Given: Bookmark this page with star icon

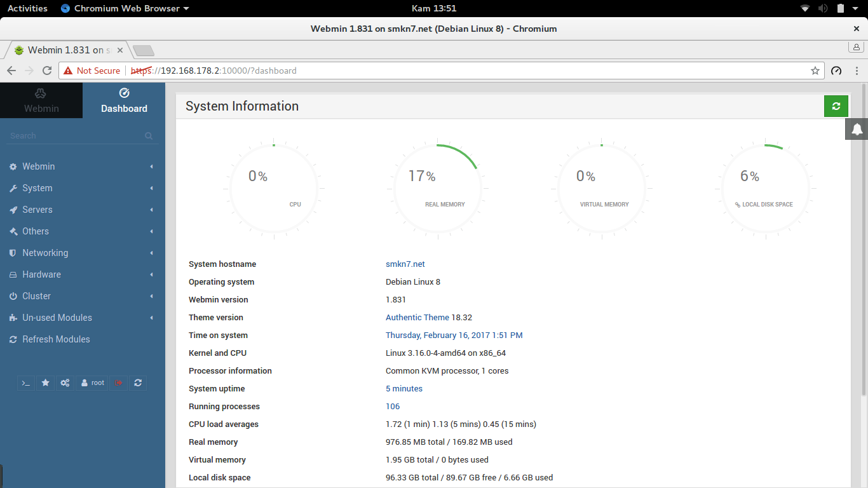Looking at the screenshot, I should [x=815, y=71].
